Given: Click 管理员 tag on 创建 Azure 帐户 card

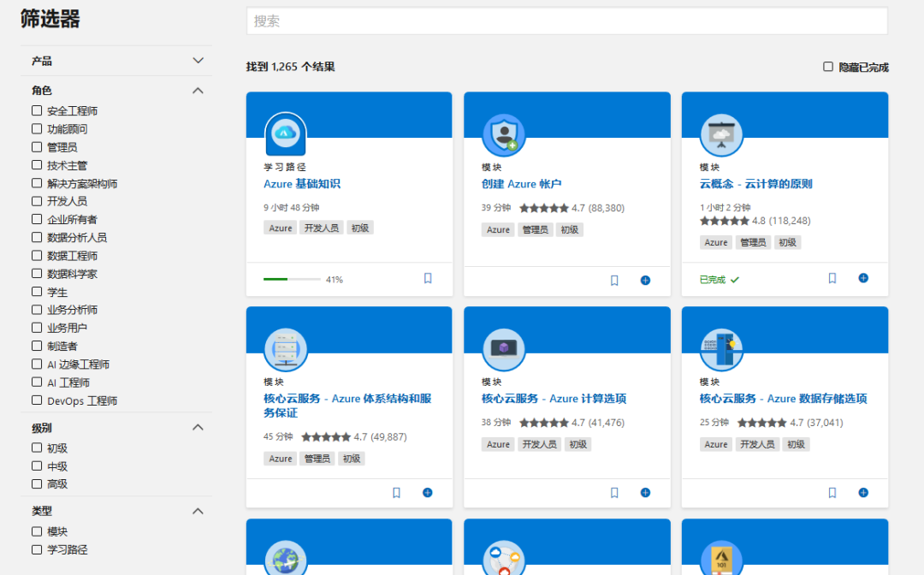Looking at the screenshot, I should [x=535, y=230].
